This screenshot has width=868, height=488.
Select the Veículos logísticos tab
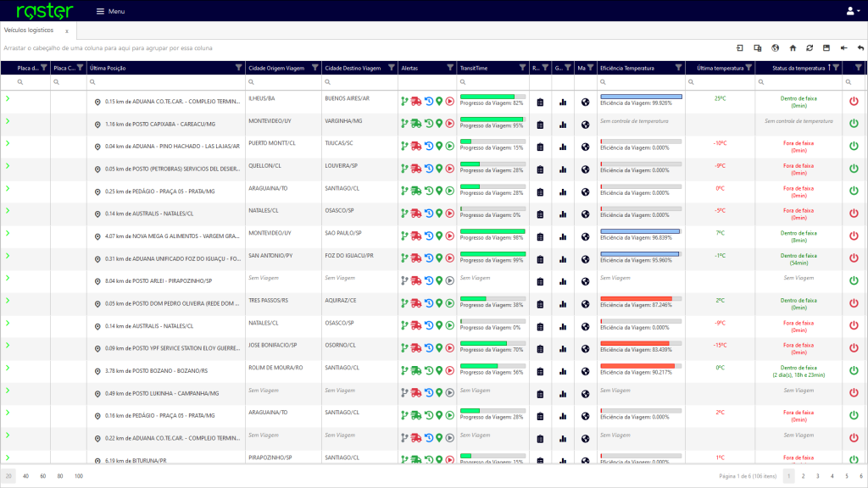(29, 30)
